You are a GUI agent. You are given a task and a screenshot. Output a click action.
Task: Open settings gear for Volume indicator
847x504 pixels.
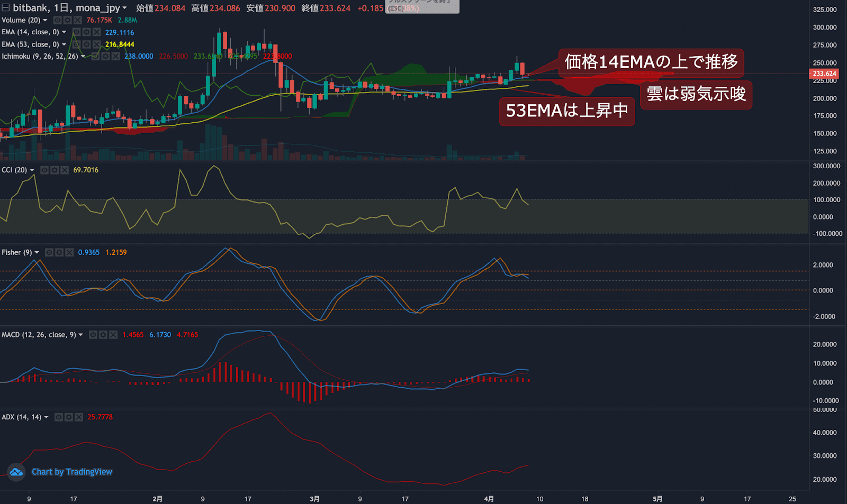68,20
